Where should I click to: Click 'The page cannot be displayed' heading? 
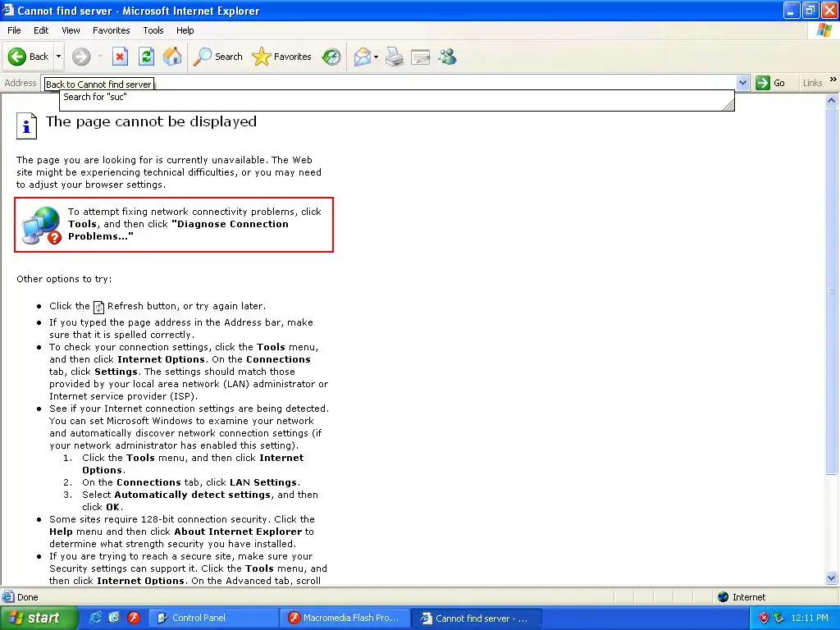click(x=151, y=121)
